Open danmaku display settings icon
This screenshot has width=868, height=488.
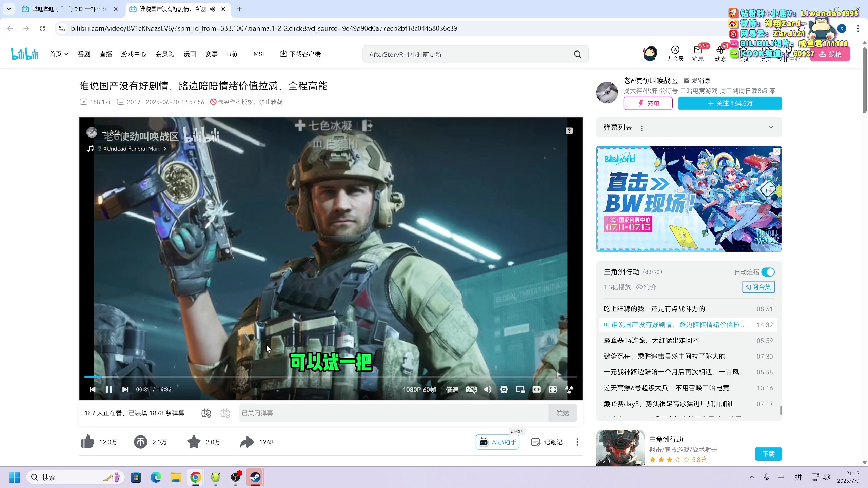225,413
